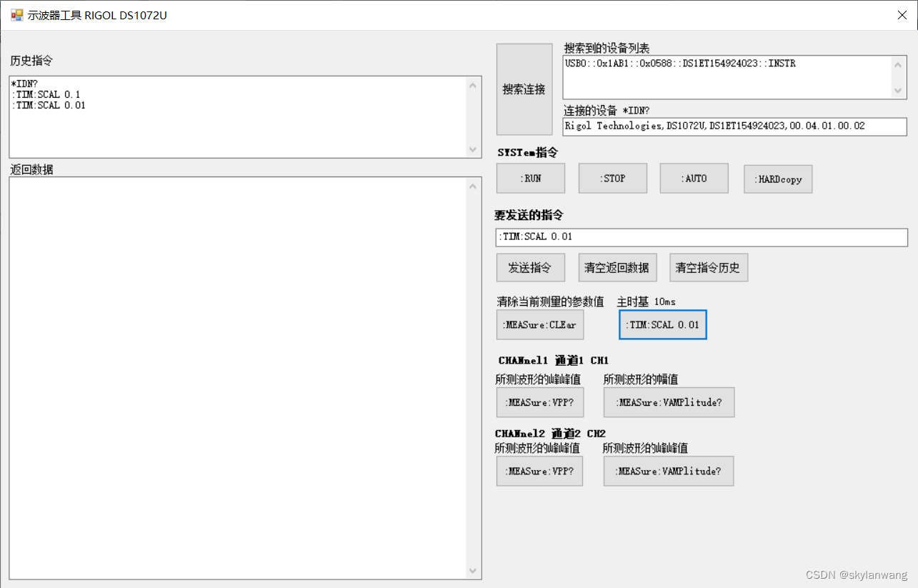Screen dimensions: 918x588
Task: Click history box scrollbar up arrow
Action: click(472, 86)
